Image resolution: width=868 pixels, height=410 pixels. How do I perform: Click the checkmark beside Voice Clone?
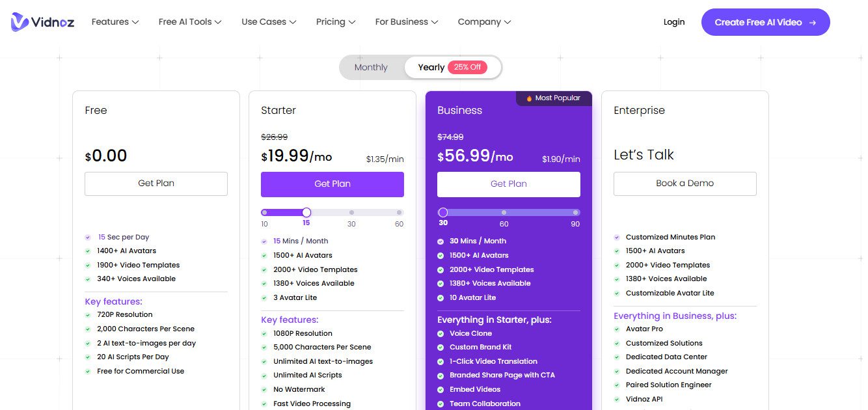pyautogui.click(x=441, y=333)
